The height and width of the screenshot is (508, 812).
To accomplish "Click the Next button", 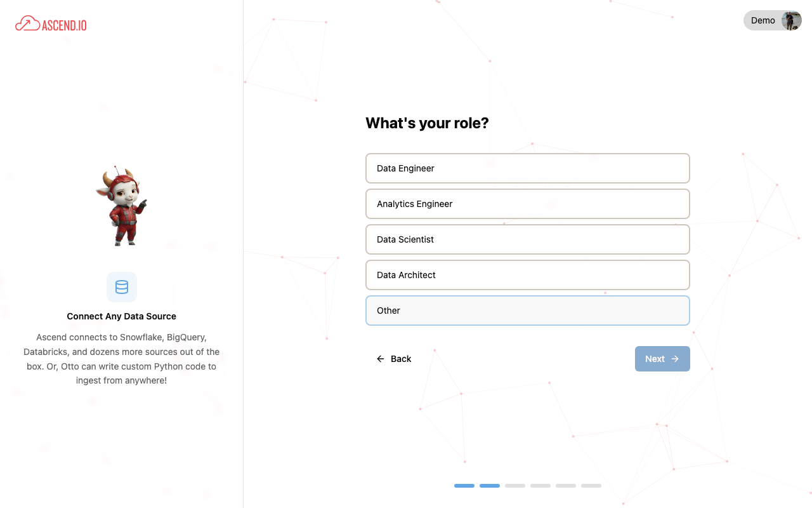I will coord(662,359).
